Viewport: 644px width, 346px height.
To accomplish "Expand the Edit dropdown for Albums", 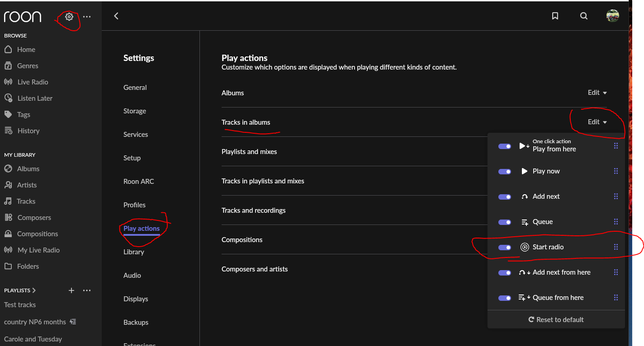I will coord(597,93).
